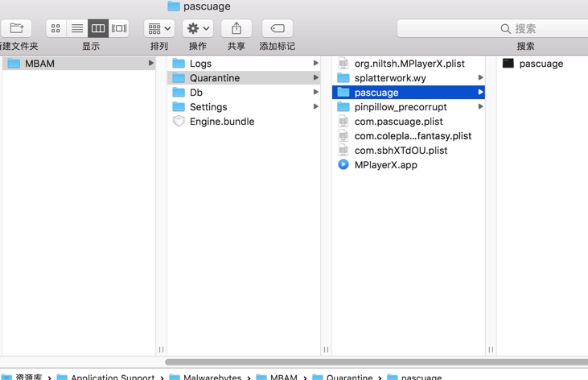
Task: Open the Arrange (排列) dropdown
Action: pos(159,28)
